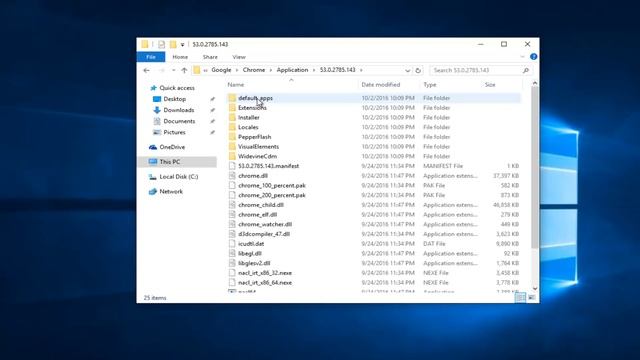
Task: Select chrome_100_percent.pak file name
Action: pyautogui.click(x=272, y=185)
